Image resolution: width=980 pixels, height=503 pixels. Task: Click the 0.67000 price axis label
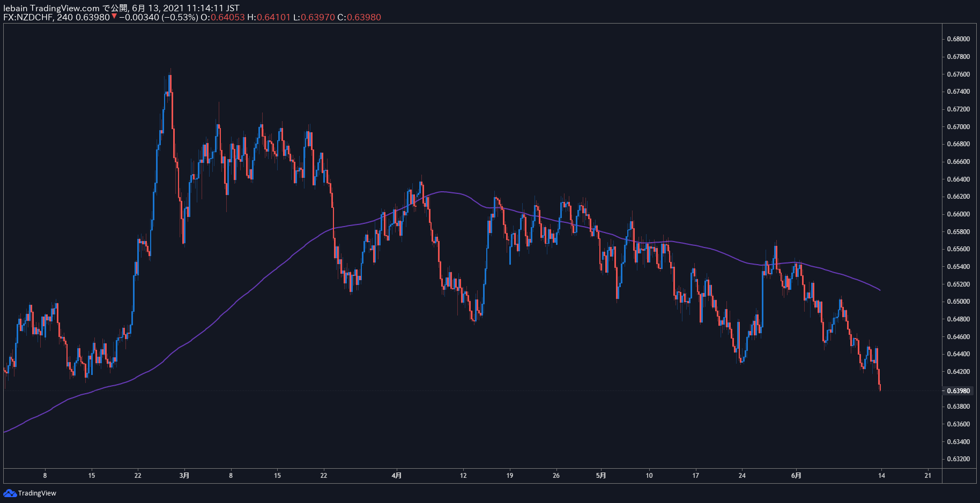click(958, 126)
